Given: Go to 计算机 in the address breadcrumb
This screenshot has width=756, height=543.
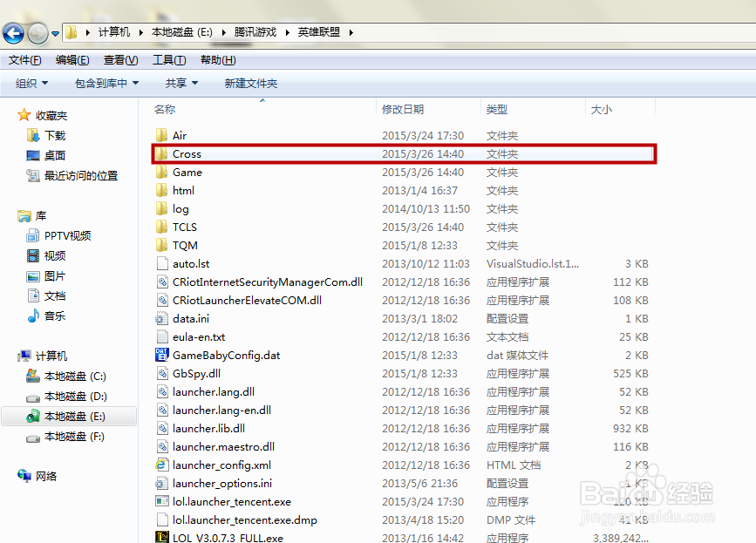Looking at the screenshot, I should (114, 32).
